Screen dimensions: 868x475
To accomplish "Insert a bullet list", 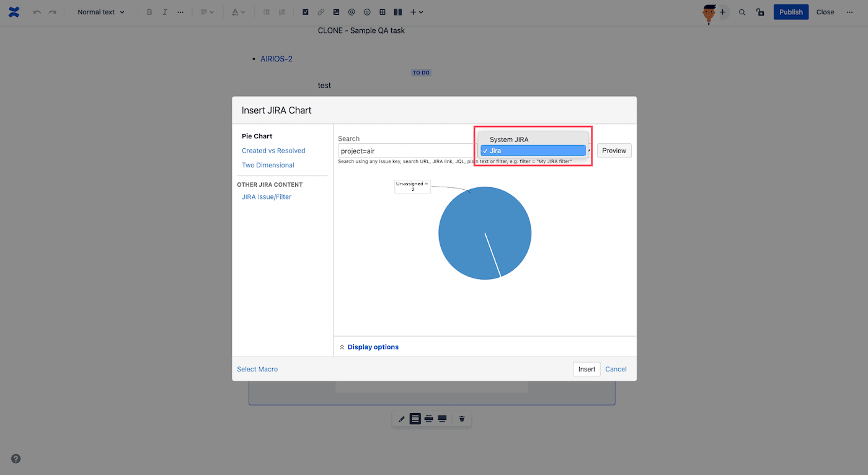I will click(267, 12).
